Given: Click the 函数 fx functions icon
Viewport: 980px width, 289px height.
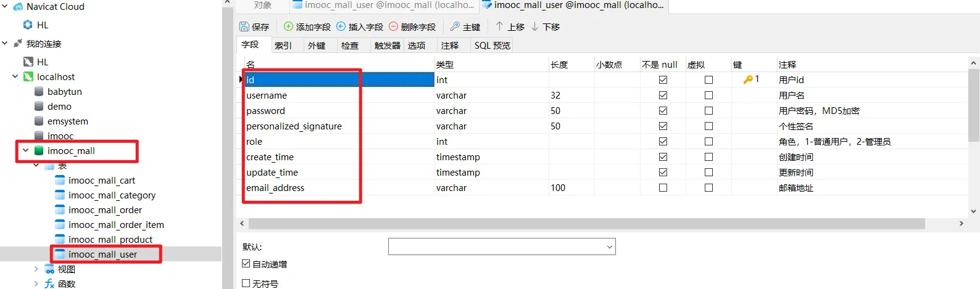Looking at the screenshot, I should (49, 284).
